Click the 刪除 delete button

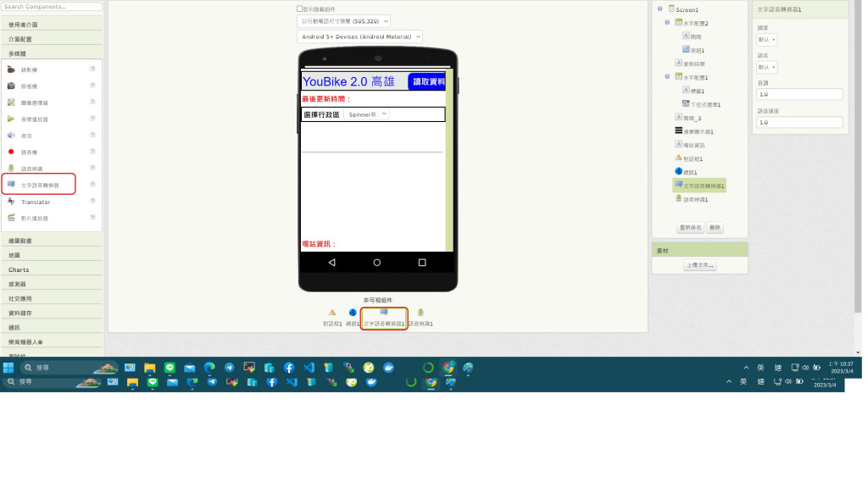point(715,227)
